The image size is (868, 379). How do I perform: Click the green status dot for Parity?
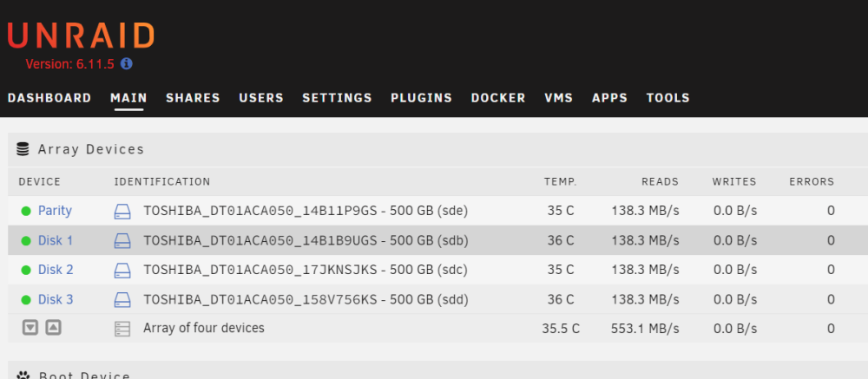click(x=26, y=211)
